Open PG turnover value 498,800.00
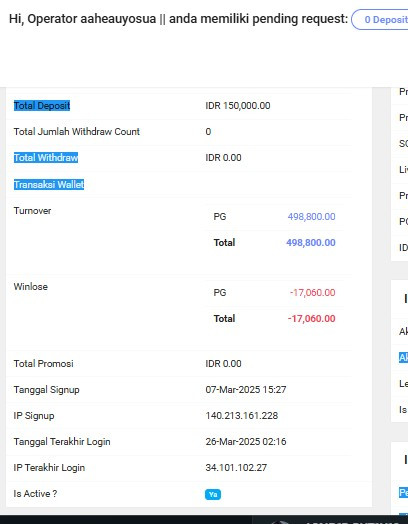Screen dimensions: 408x524 tap(311, 217)
